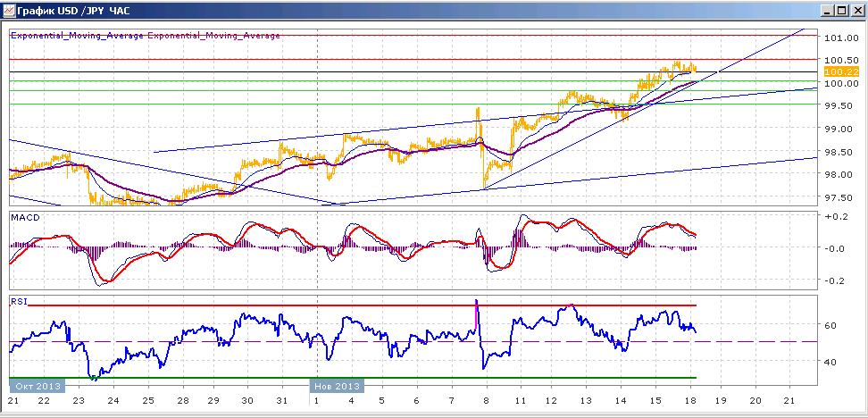
Task: Click the RSI scale value 40
Action: click(x=830, y=362)
